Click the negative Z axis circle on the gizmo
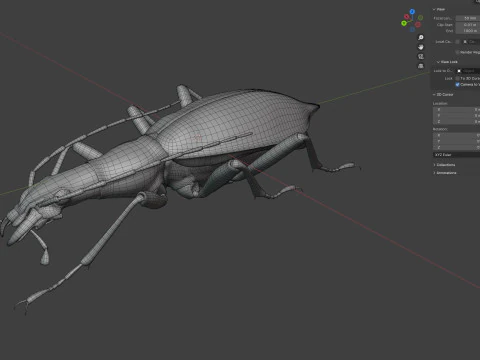 tap(412, 29)
